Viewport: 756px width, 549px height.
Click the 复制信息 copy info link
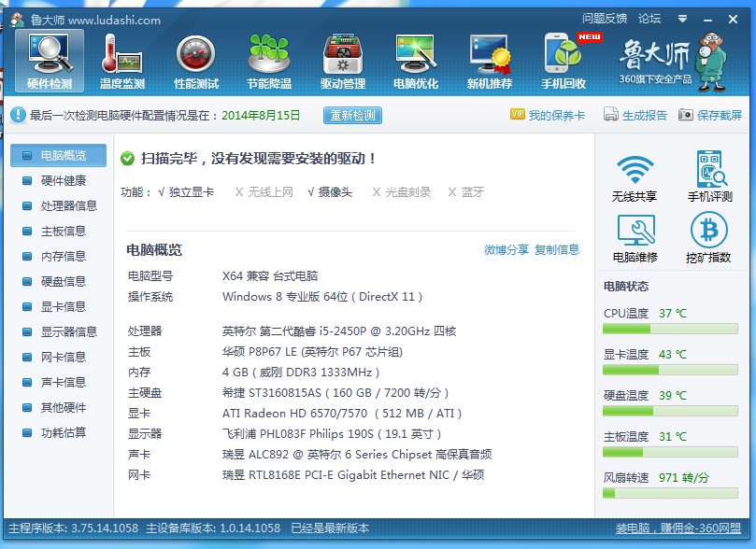click(x=557, y=249)
